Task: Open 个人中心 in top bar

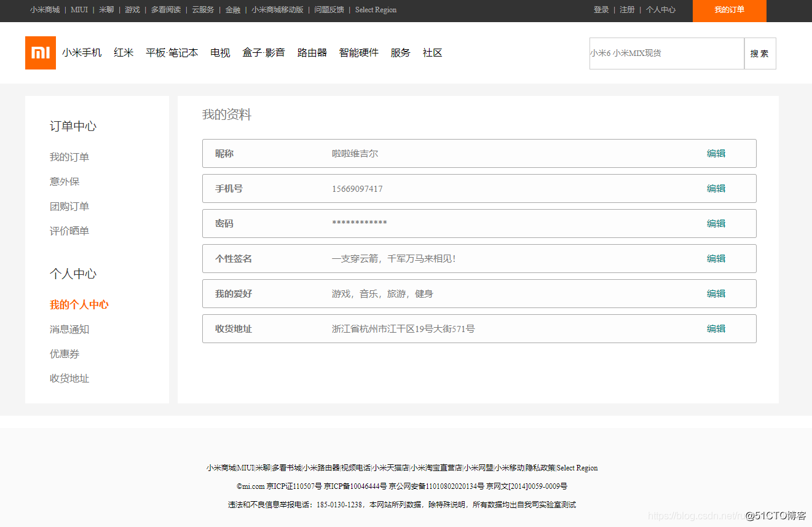Action: [x=661, y=10]
